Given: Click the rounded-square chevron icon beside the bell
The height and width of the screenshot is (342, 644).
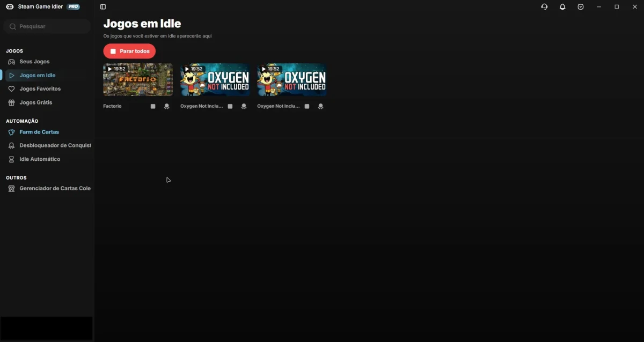Looking at the screenshot, I should 581,7.
